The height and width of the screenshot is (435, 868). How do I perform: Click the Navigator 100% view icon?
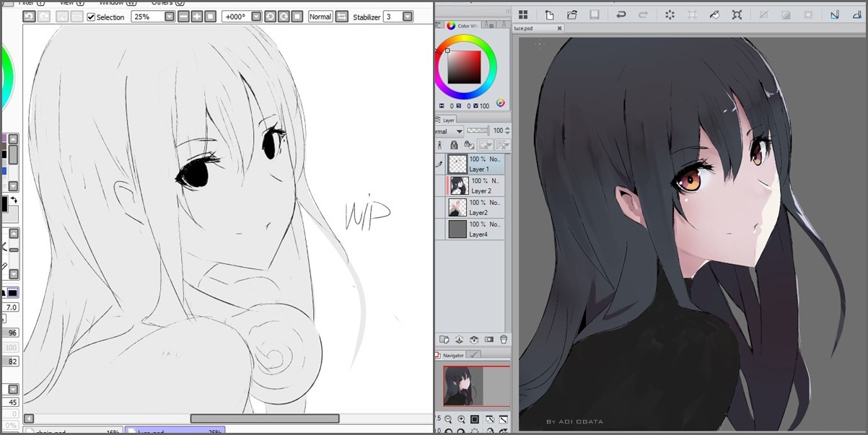[x=475, y=419]
